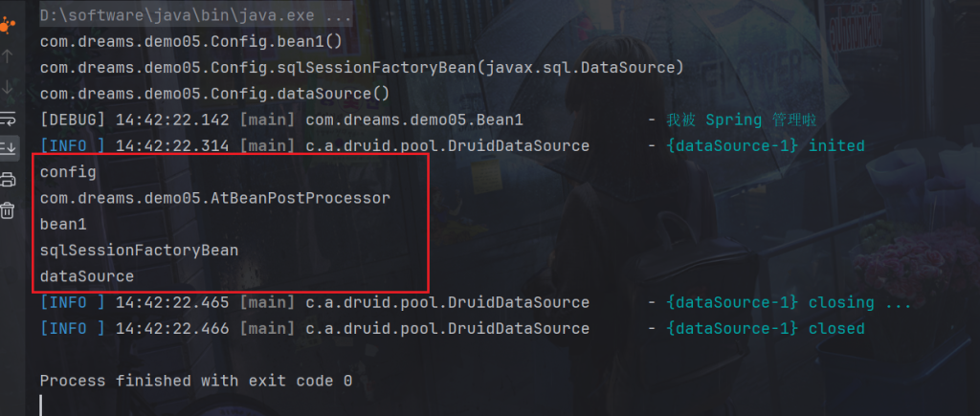This screenshot has height=416, width=980.
Task: Toggle scroll to end of console
Action: coord(9,148)
